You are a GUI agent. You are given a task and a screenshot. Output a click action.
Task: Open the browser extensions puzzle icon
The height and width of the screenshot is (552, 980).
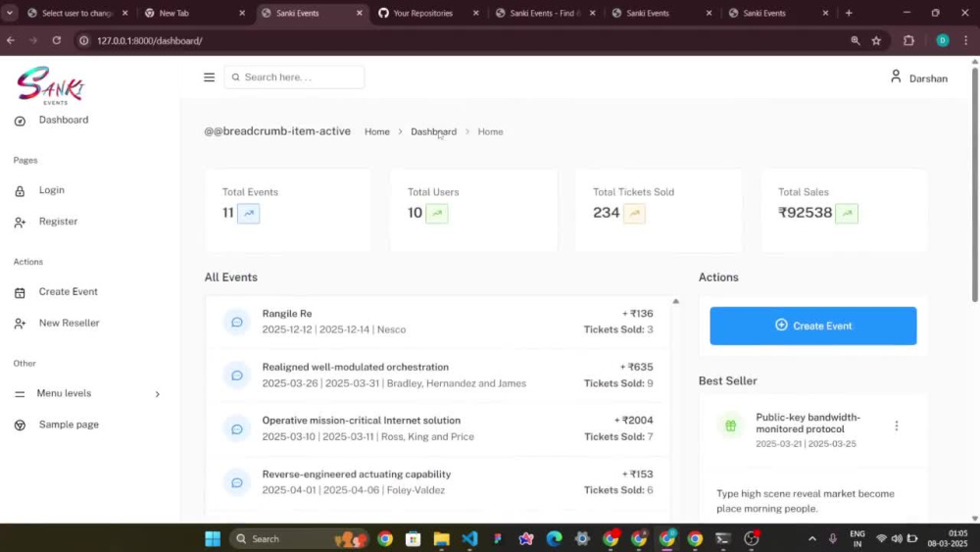[908, 40]
